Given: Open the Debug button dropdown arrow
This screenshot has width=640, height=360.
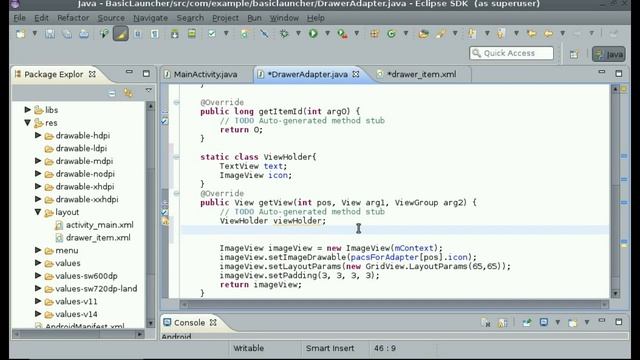Looking at the screenshot, I should (298, 33).
